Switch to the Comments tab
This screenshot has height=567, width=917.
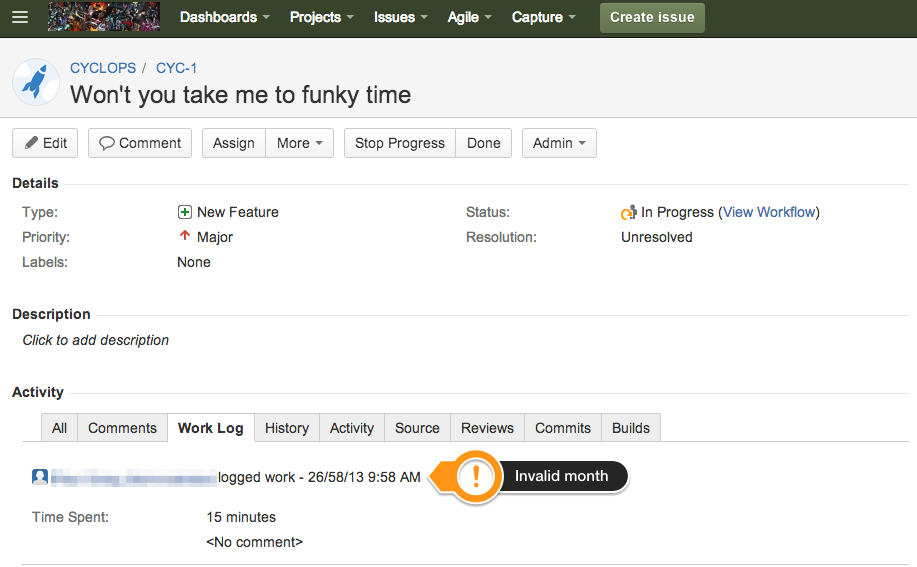122,428
